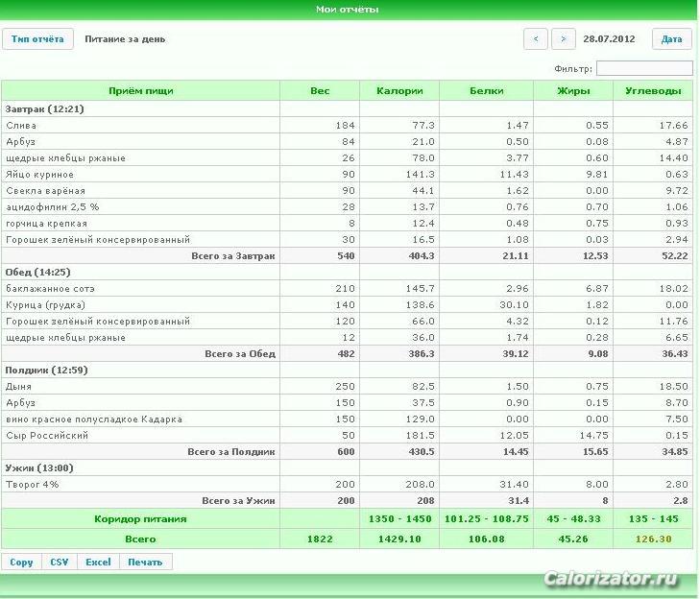Click Завтрак total calories 404.3
Image resolution: width=700 pixels, height=599 pixels.
click(x=422, y=256)
